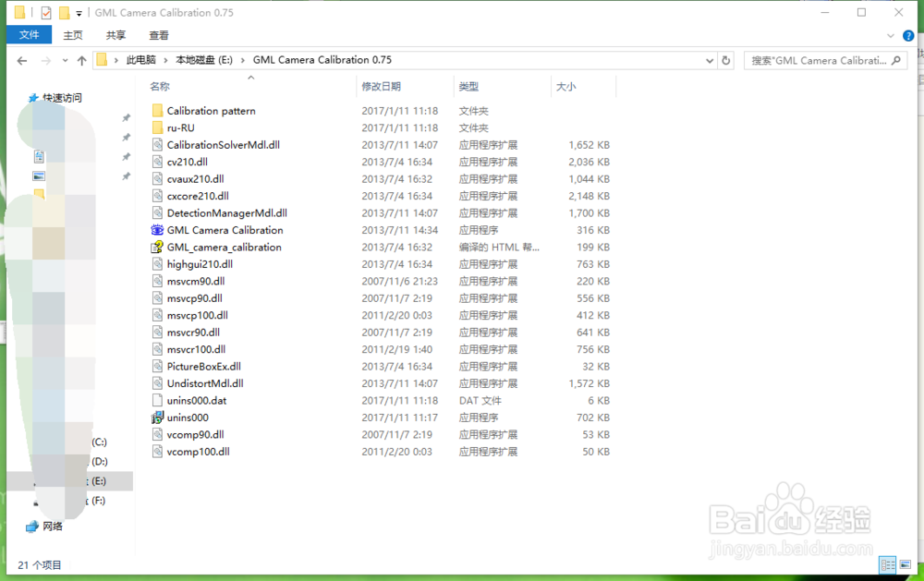Open Explorer help question mark icon
This screenshot has width=924, height=581.
[908, 36]
